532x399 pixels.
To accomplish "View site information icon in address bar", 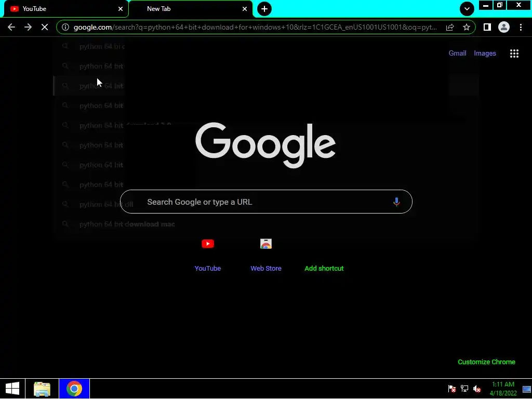I will pyautogui.click(x=65, y=27).
